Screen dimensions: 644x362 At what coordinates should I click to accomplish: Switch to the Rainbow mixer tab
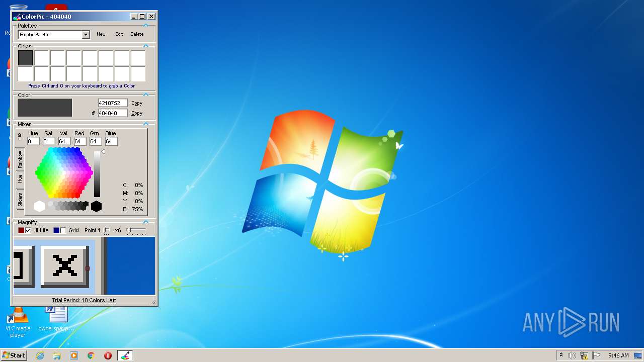[x=20, y=159]
